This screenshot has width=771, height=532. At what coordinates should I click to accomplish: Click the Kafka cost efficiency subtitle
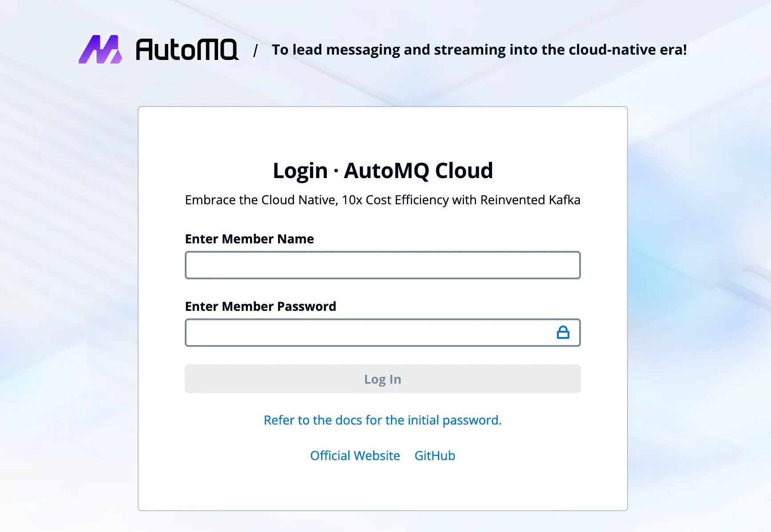[x=382, y=200]
